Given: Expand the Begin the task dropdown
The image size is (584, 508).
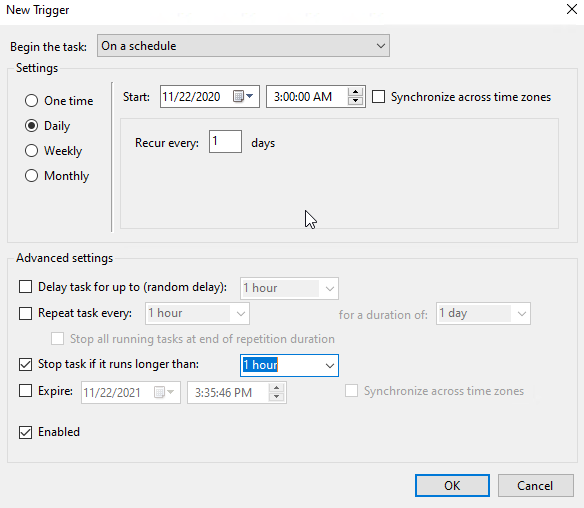Looking at the screenshot, I should coord(243,46).
